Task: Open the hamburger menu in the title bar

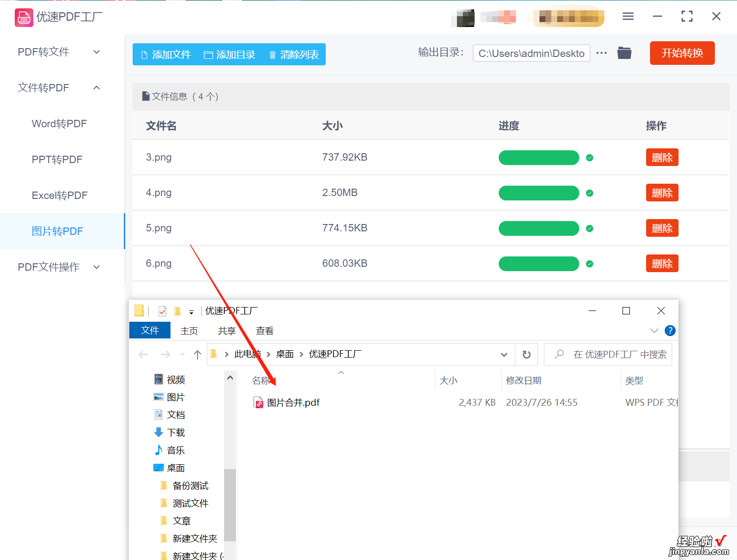Action: point(628,16)
